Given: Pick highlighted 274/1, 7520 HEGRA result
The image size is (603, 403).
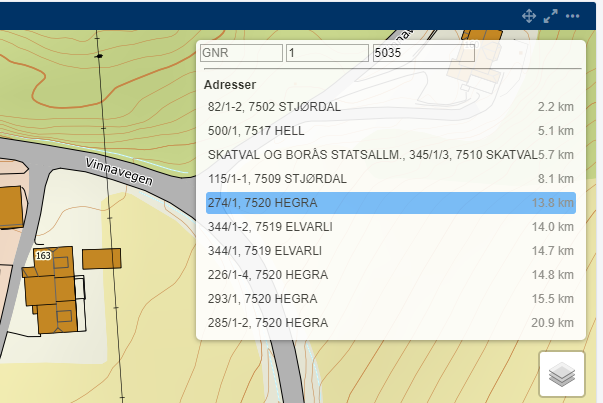Looking at the screenshot, I should (391, 203).
